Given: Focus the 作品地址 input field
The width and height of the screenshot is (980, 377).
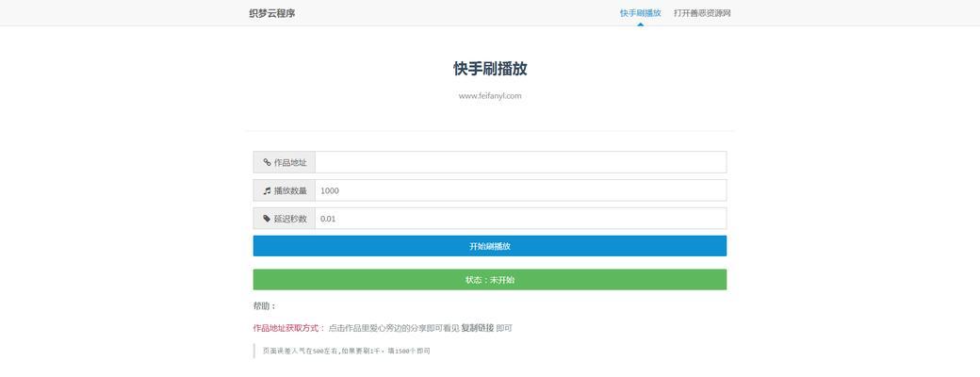Looking at the screenshot, I should (x=520, y=162).
